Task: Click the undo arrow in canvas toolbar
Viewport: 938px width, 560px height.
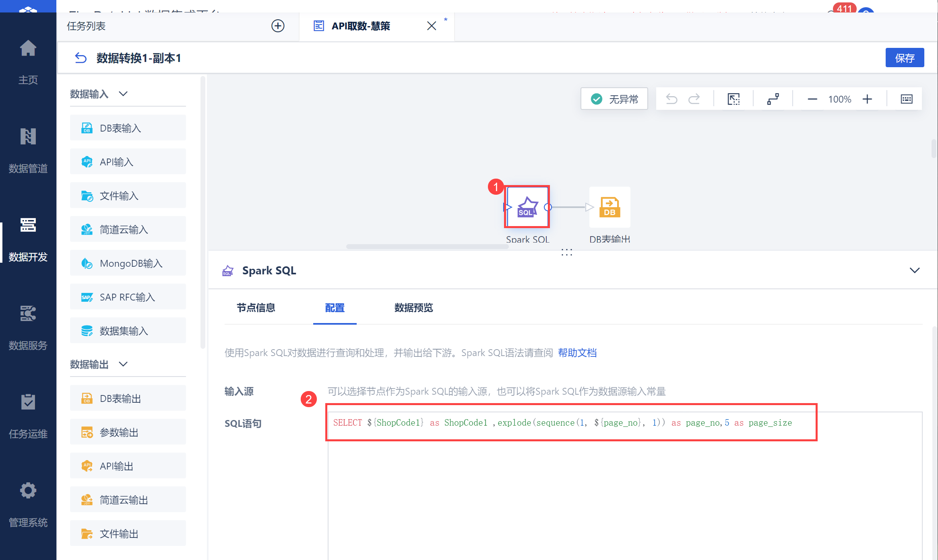Action: 671,99
